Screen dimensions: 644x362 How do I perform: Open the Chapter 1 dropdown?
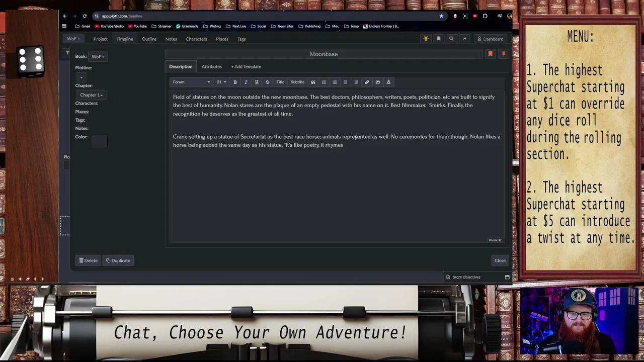pyautogui.click(x=91, y=95)
